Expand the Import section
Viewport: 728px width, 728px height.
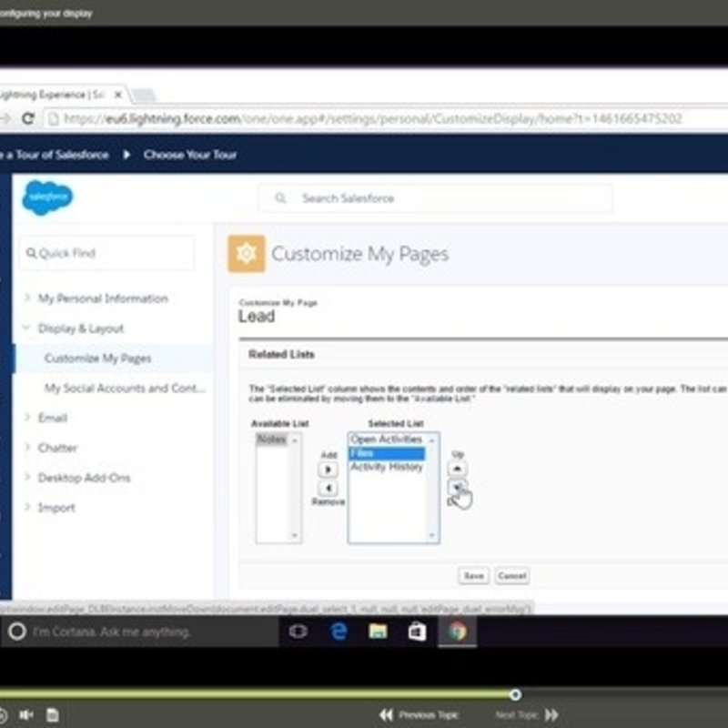(27, 507)
